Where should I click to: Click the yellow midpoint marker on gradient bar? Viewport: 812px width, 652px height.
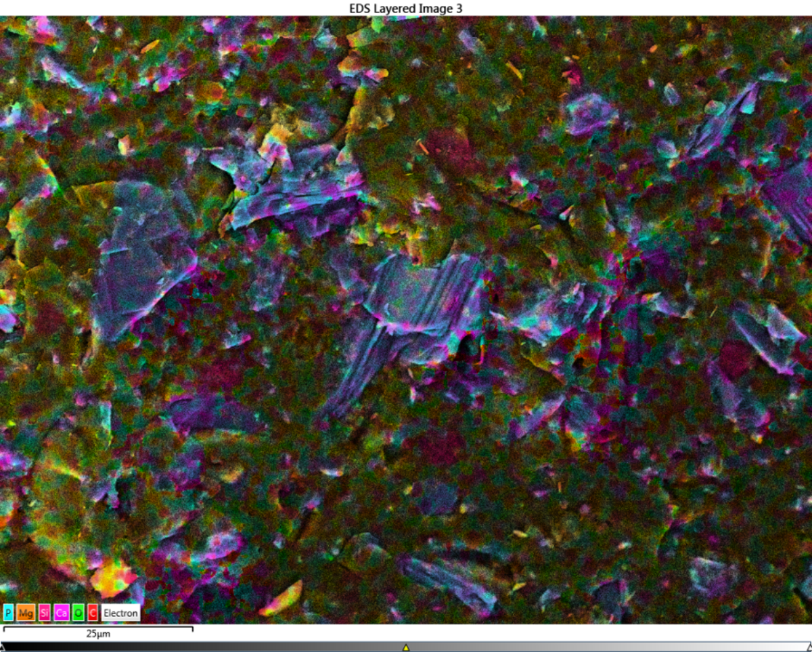pos(406,647)
